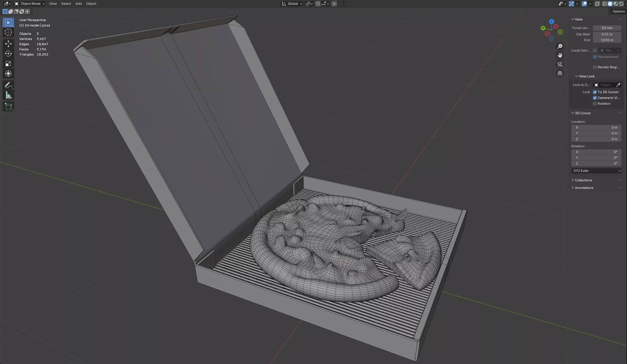Activate the 3D Cursor tool

(8, 32)
